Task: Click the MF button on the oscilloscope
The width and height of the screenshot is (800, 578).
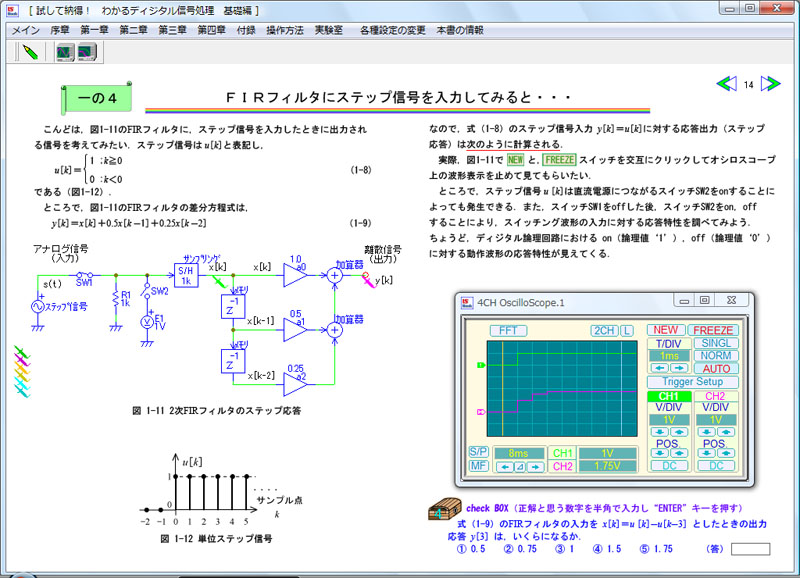Action: [x=479, y=466]
